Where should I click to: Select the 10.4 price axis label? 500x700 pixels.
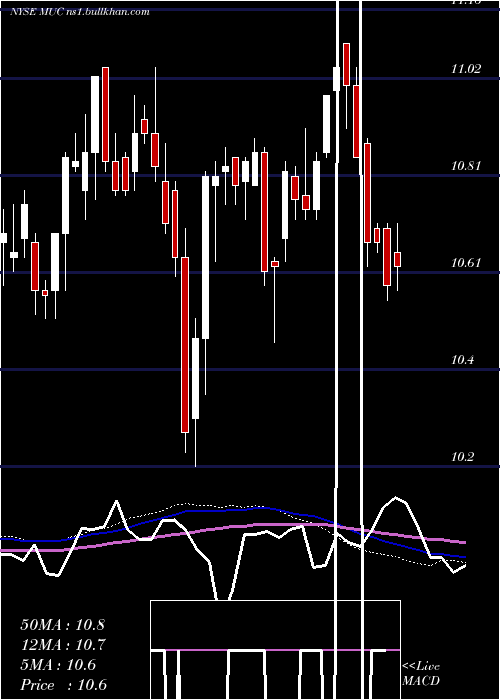pos(462,360)
